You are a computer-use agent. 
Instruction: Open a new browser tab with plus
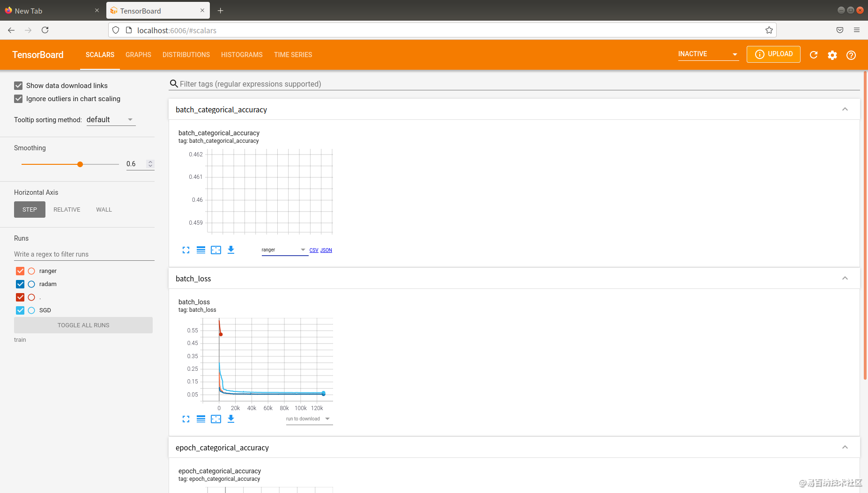pos(220,10)
